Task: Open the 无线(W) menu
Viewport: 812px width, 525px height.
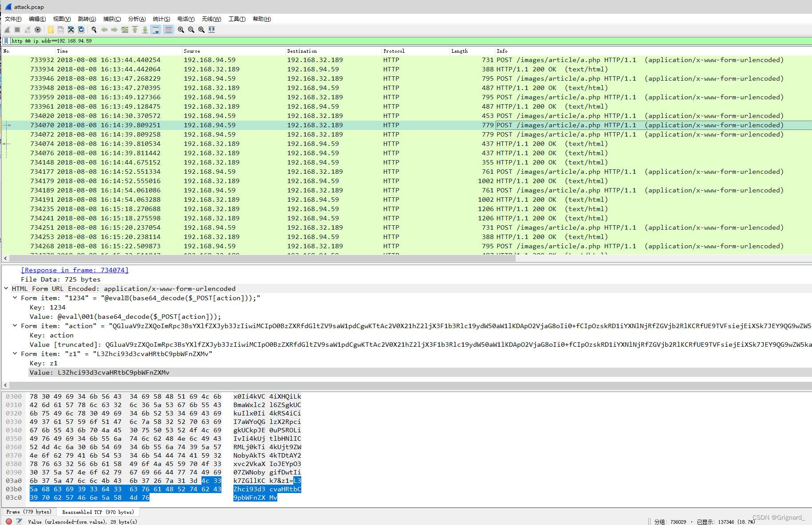Action: click(211, 19)
